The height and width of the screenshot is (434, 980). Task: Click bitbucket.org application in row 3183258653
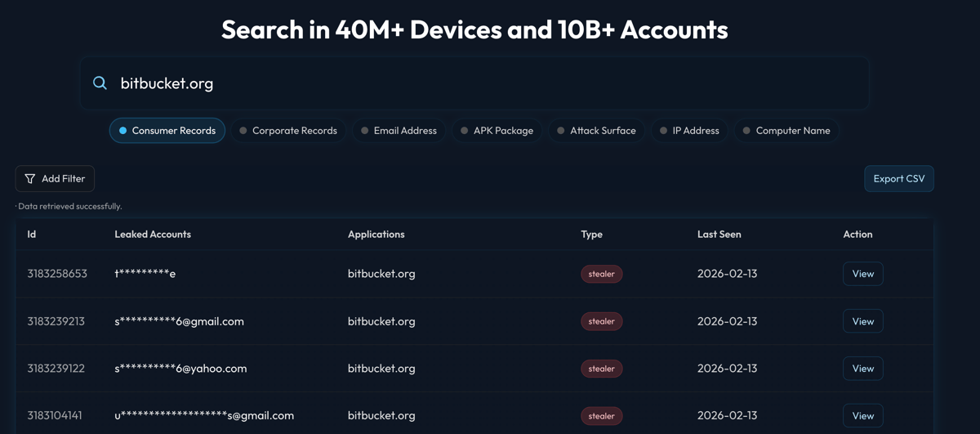pos(381,274)
